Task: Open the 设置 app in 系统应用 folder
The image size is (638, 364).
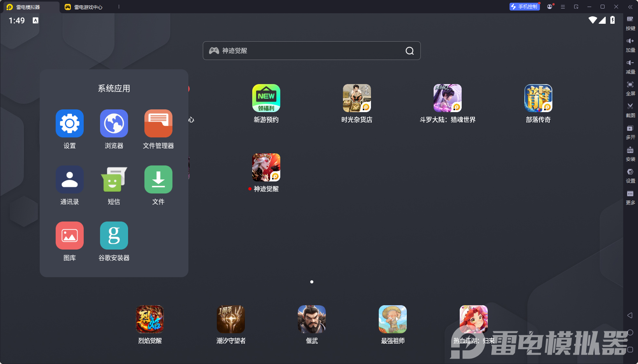Action: (70, 123)
